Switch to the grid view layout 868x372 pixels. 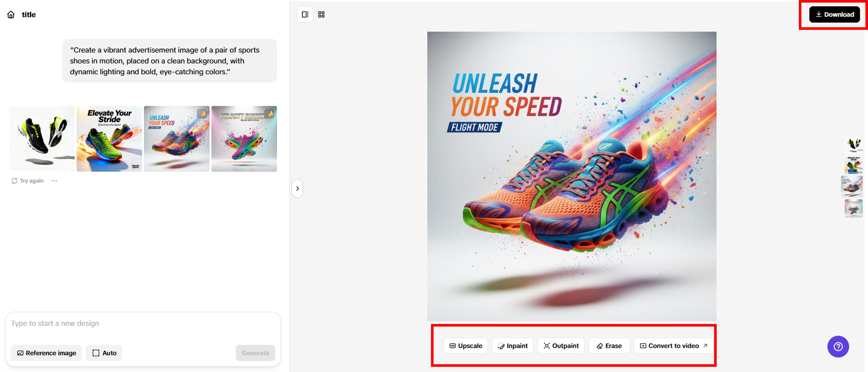click(321, 15)
